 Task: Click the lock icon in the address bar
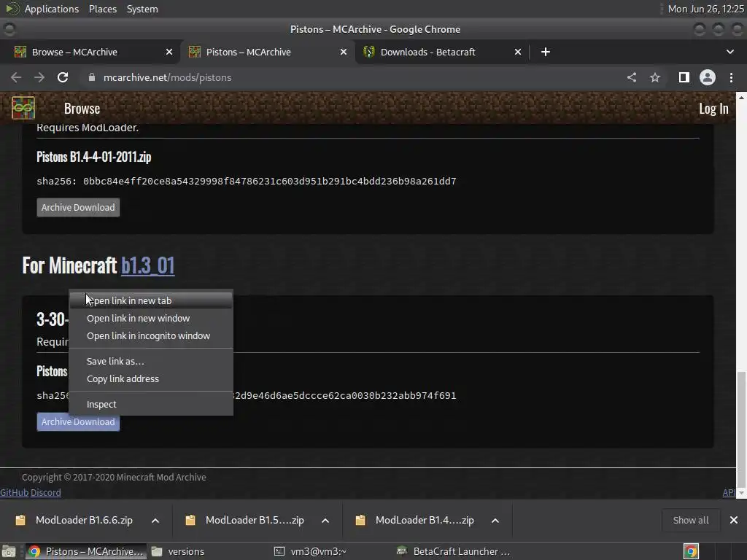[92, 77]
